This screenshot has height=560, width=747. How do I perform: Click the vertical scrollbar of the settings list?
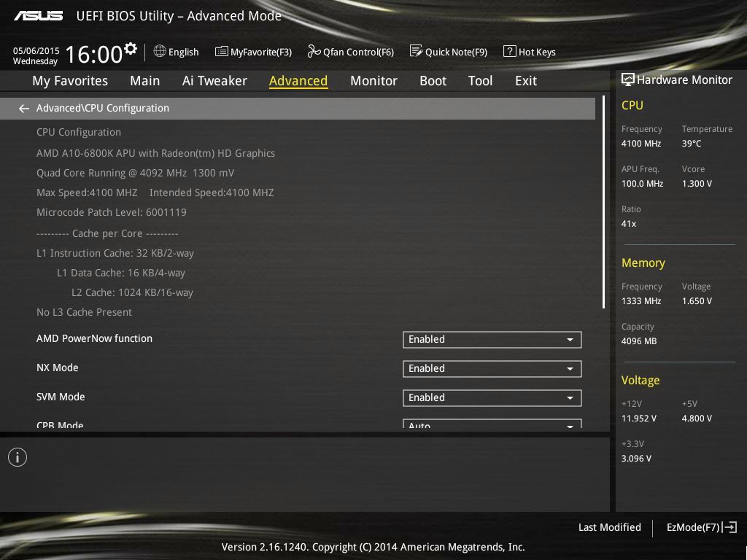(603, 202)
